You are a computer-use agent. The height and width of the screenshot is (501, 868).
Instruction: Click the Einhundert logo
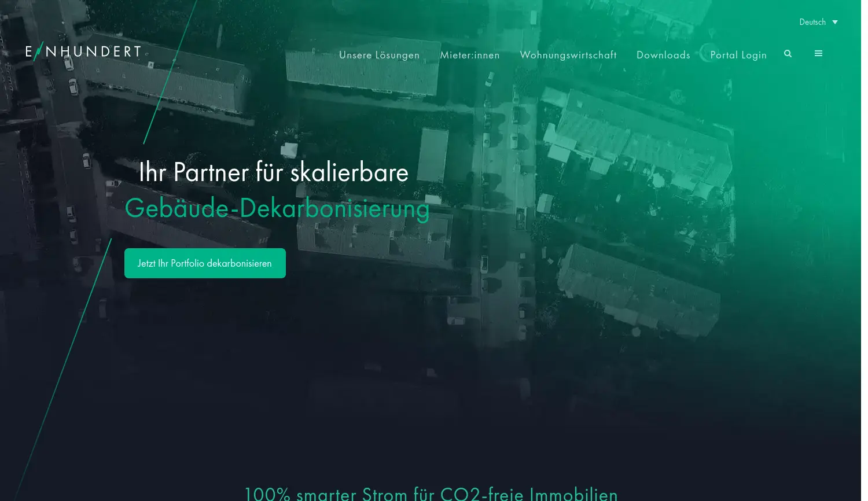coord(83,51)
